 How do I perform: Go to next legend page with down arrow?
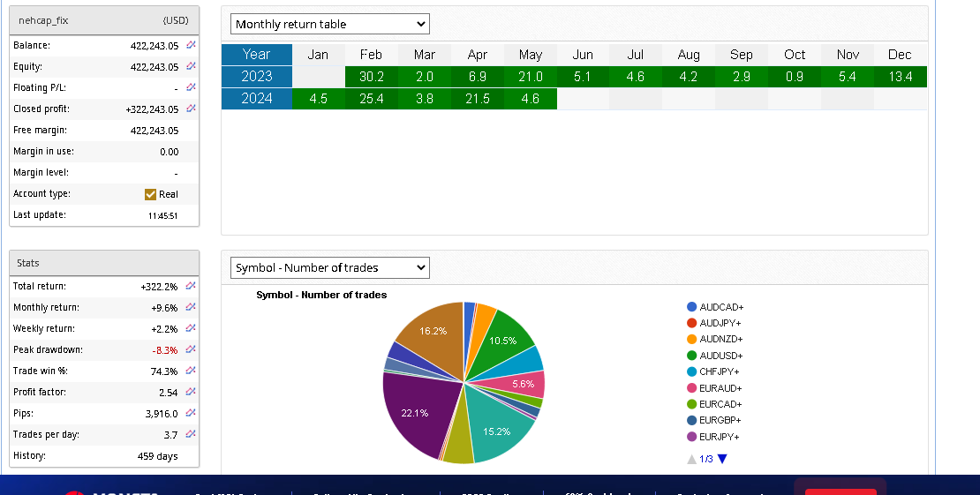click(722, 459)
